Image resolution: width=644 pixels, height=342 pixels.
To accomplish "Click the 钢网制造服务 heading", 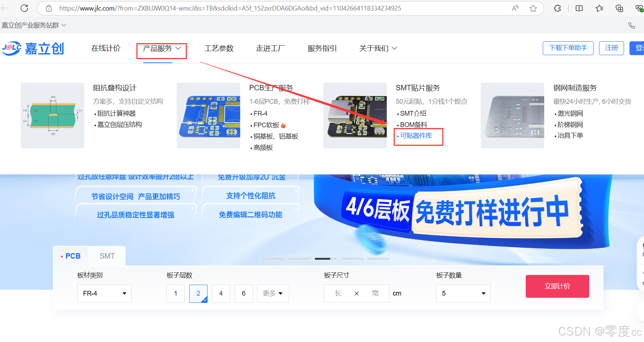I will (575, 88).
